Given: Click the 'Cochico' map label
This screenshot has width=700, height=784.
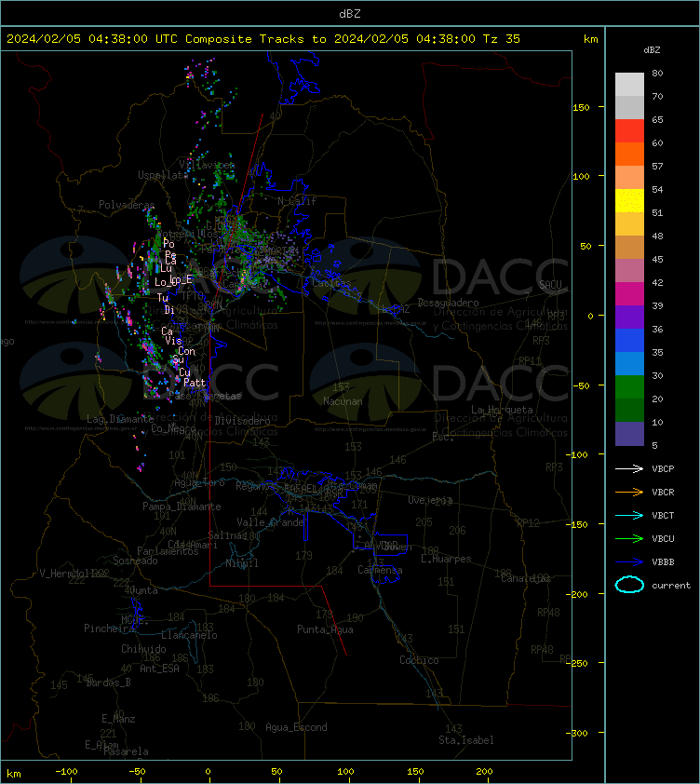Looking at the screenshot, I should pyautogui.click(x=419, y=660).
